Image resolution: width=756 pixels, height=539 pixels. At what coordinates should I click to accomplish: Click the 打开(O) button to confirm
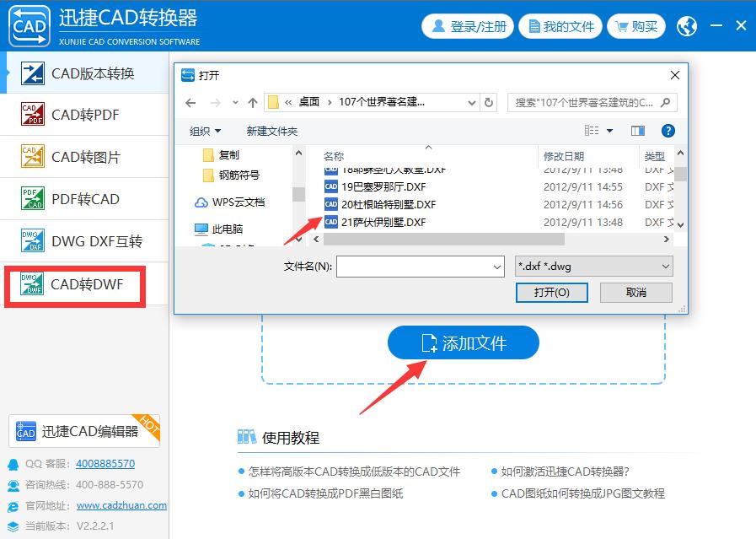[x=551, y=293]
